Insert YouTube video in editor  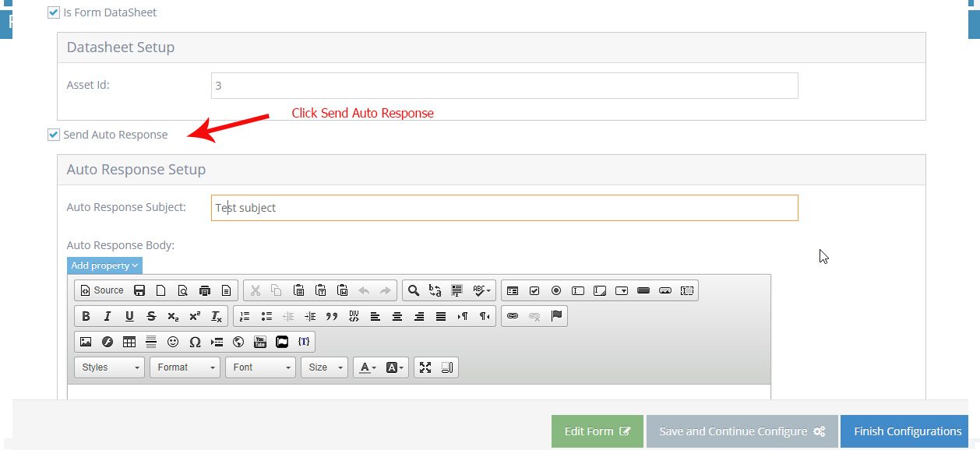tap(260, 342)
